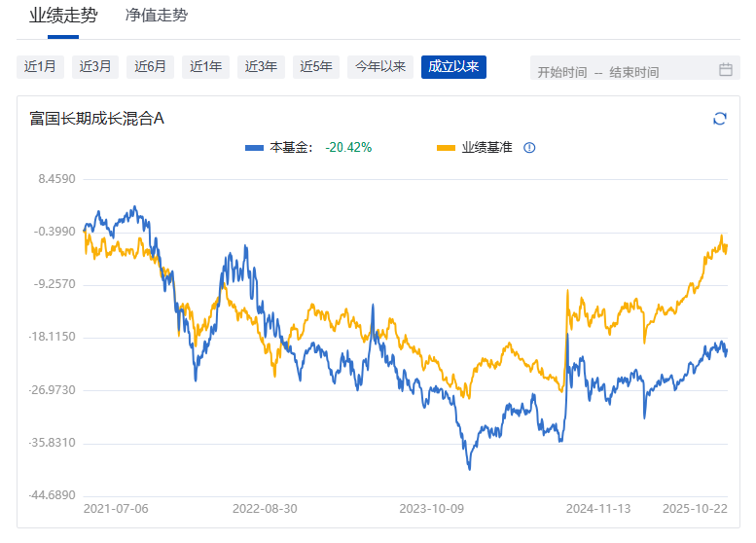The height and width of the screenshot is (543, 756).
Task: Pick the 近5年 period option
Action: 316,67
